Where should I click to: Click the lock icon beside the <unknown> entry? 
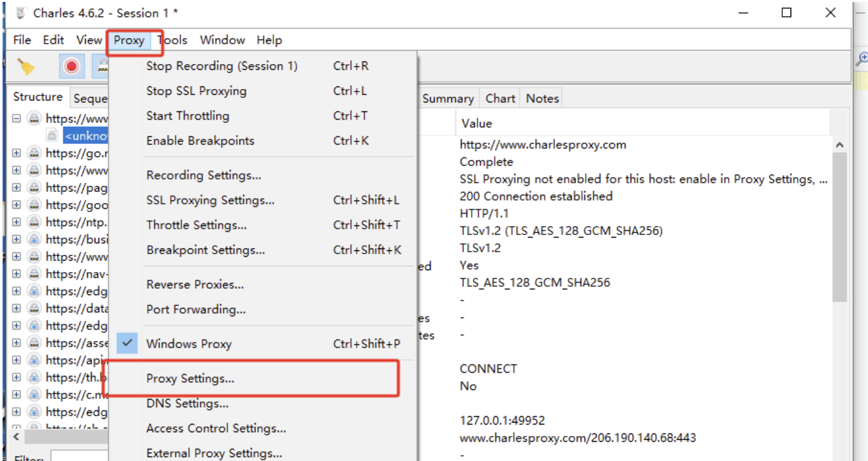pyautogui.click(x=52, y=136)
